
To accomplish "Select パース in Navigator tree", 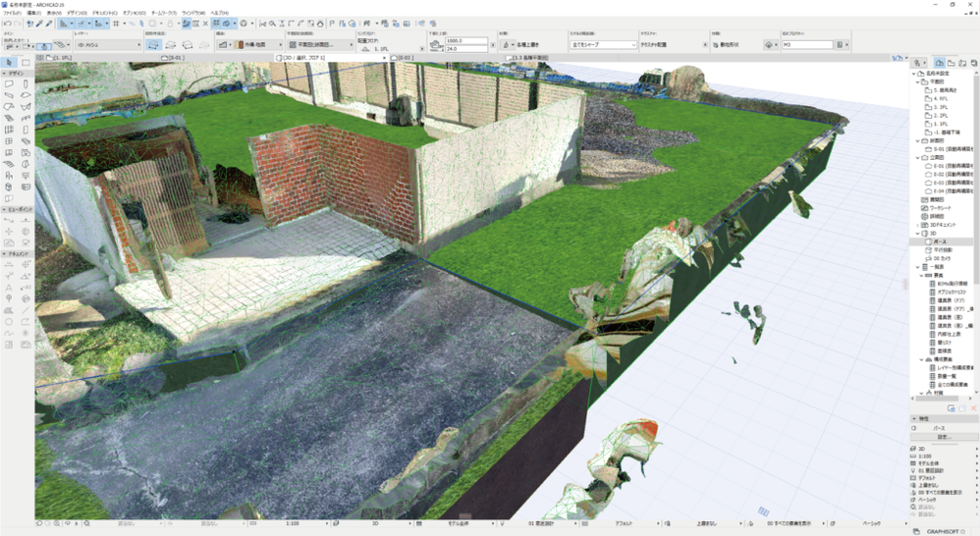I will pyautogui.click(x=940, y=241).
